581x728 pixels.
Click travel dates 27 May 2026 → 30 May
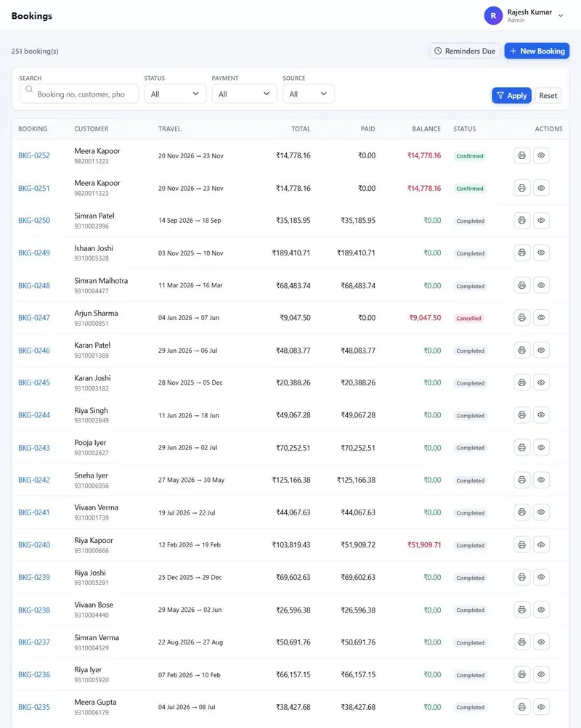point(191,480)
